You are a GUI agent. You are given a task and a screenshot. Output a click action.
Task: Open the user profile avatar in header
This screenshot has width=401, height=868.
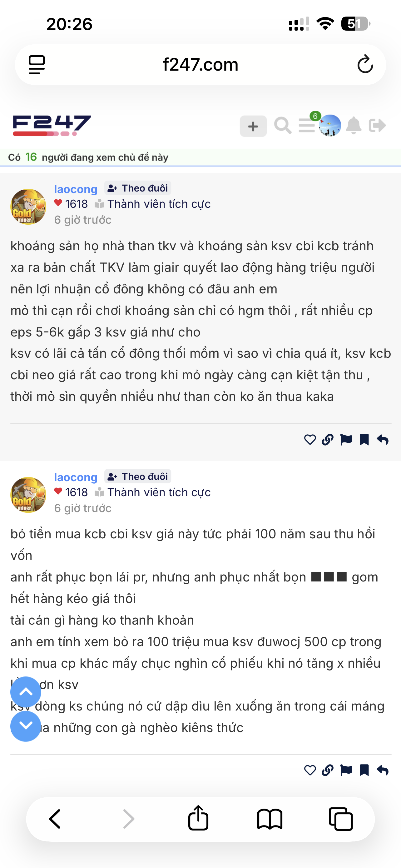[x=330, y=126]
